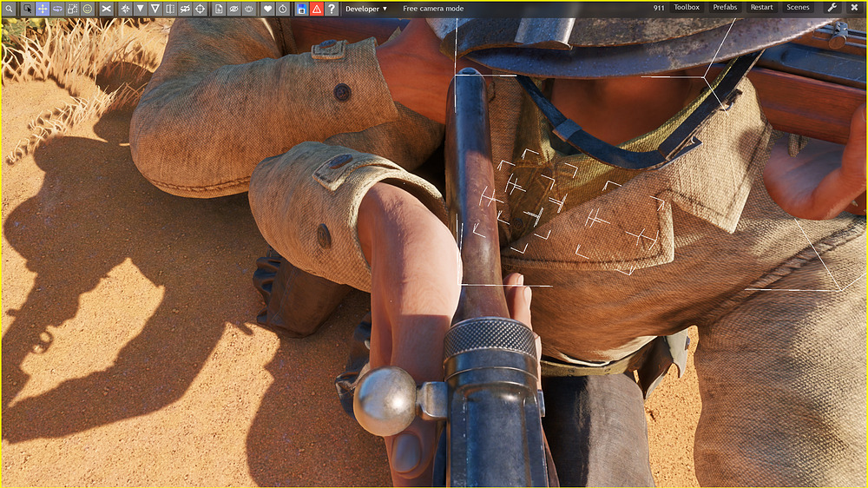Activate the move gizmo tool
Image resolution: width=868 pixels, height=488 pixels.
(43, 9)
